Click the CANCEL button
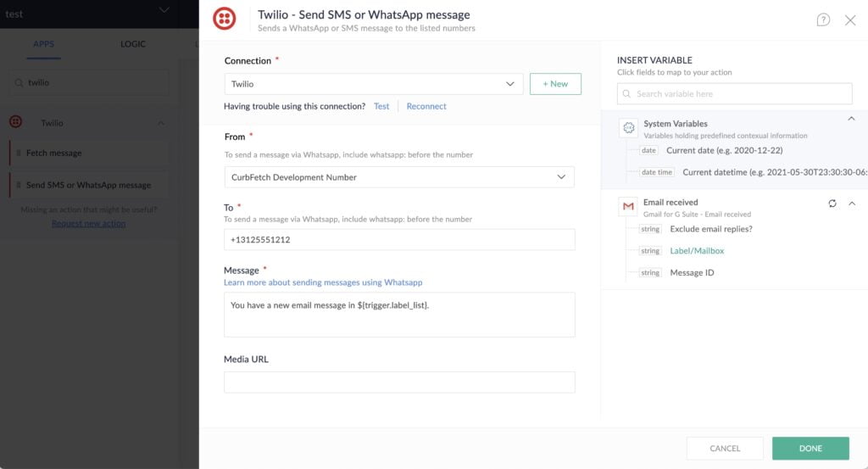The image size is (868, 469). coord(725,449)
